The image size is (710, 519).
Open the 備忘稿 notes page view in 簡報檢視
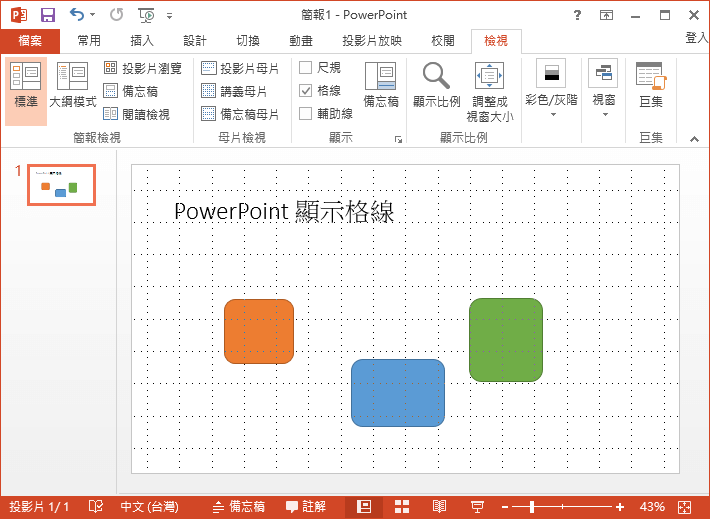click(x=131, y=91)
